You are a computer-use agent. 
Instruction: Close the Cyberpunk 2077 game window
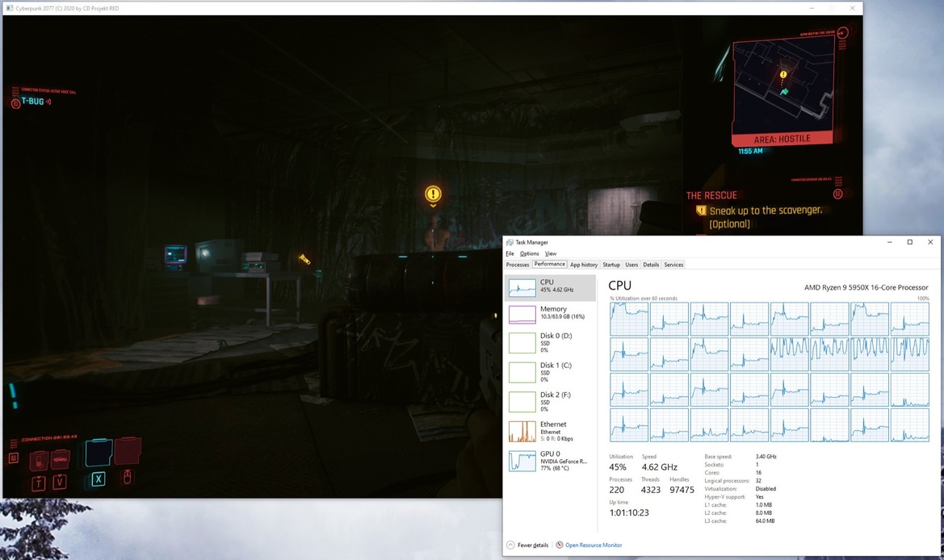tap(853, 8)
